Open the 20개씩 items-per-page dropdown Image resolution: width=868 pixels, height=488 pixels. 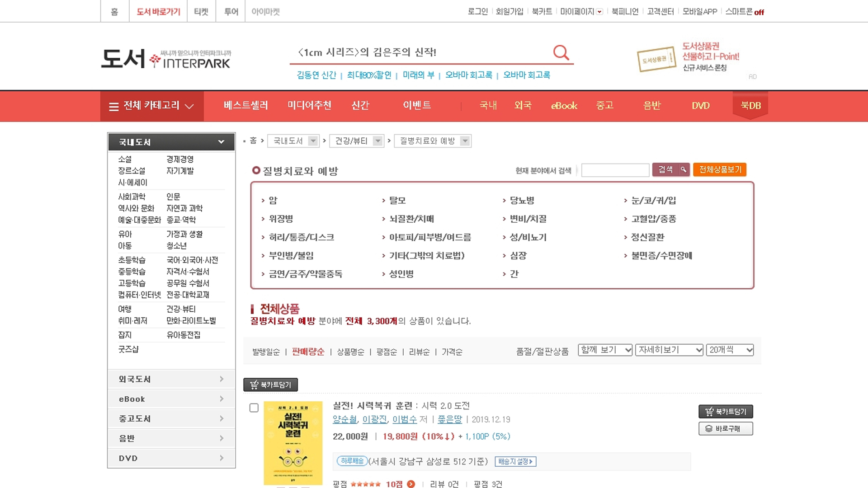(x=730, y=350)
